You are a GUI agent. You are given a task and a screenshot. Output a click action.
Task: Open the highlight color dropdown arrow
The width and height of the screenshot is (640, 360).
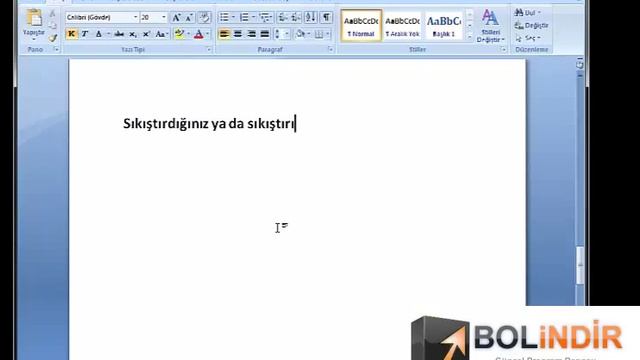tap(188, 34)
